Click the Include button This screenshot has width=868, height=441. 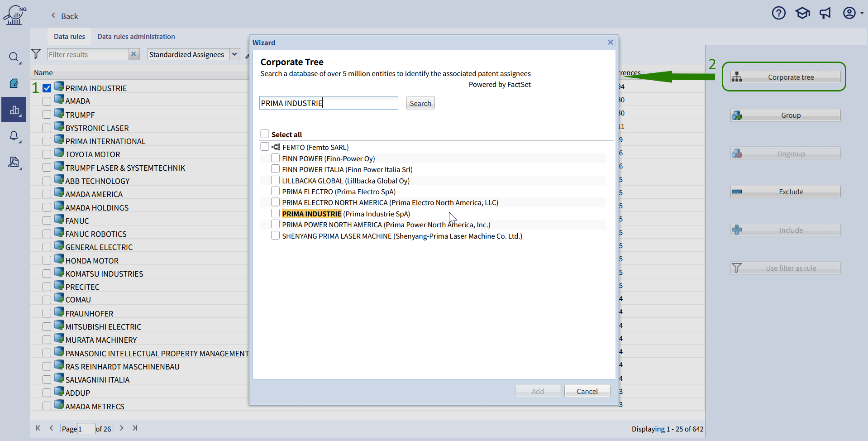click(x=785, y=230)
